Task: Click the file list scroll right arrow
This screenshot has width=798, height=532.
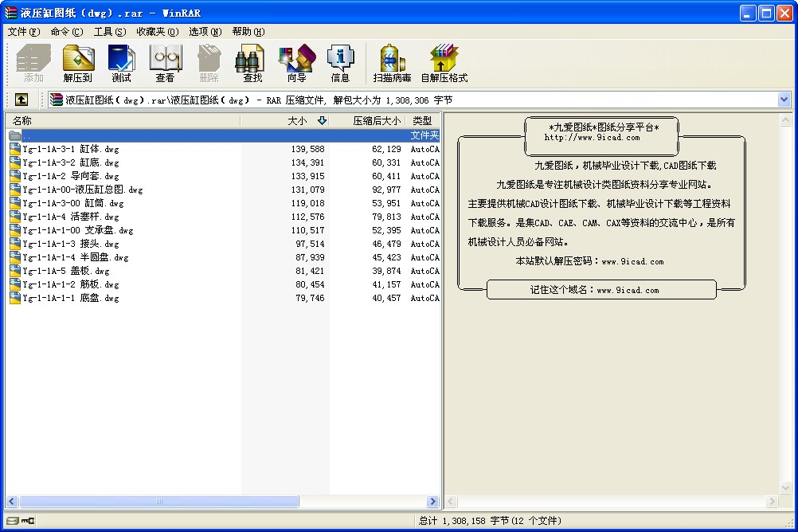Action: click(433, 502)
